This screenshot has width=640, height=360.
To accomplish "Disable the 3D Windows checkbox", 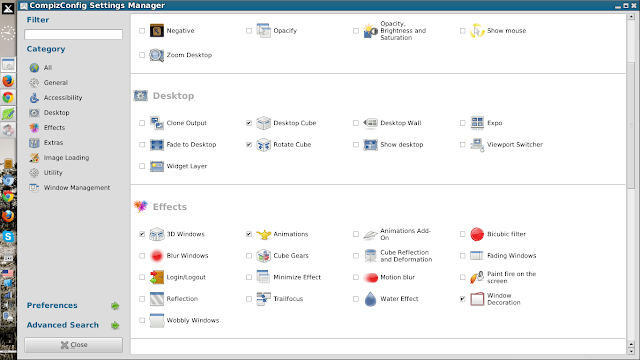I will [x=142, y=234].
